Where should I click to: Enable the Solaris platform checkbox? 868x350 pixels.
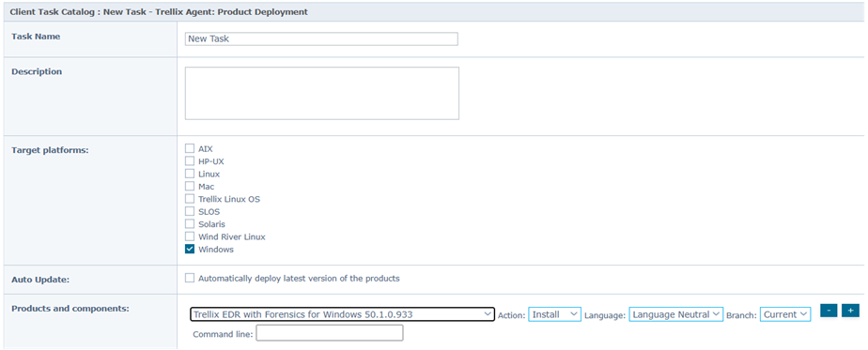click(190, 224)
